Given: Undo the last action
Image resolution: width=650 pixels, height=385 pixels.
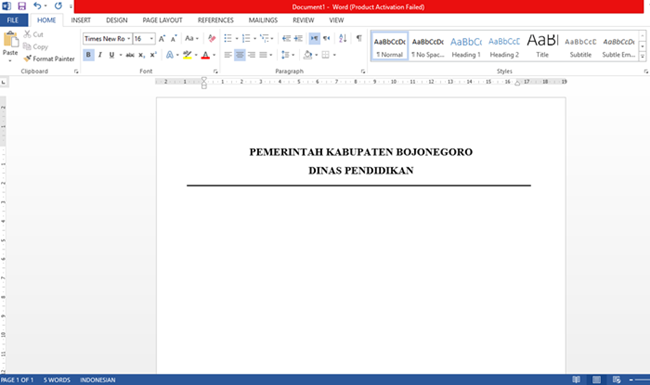Looking at the screenshot, I should point(37,6).
